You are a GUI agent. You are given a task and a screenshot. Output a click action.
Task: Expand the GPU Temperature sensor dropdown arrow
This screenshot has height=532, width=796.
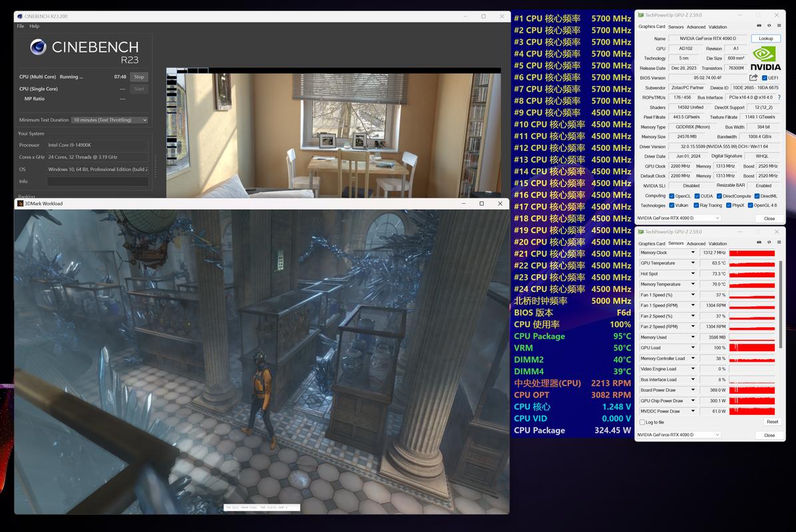[693, 263]
